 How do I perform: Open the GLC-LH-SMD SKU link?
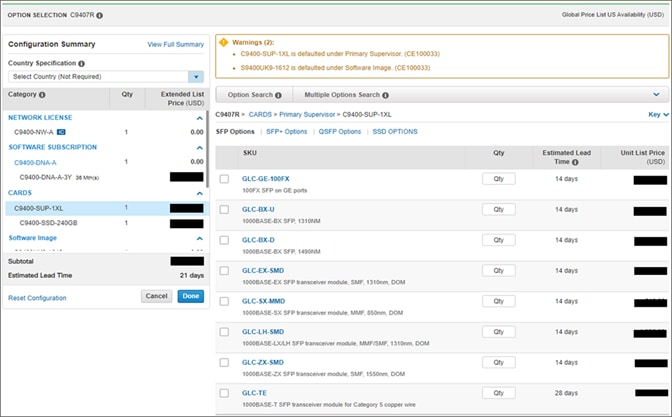point(263,332)
